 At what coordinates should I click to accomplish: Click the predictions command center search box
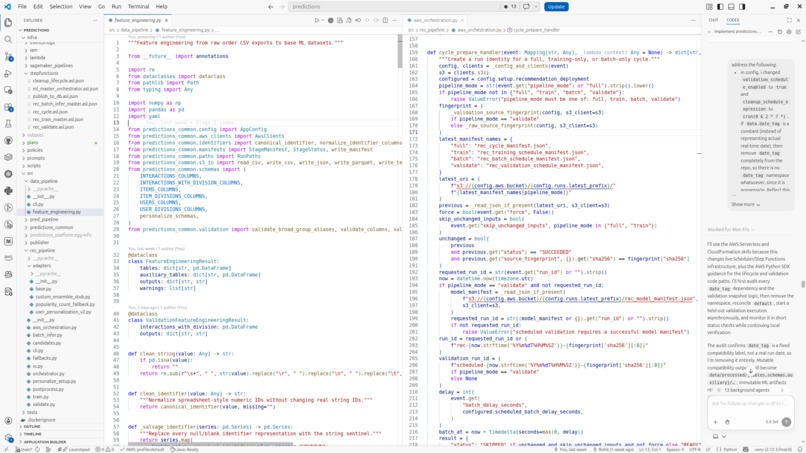coord(395,7)
